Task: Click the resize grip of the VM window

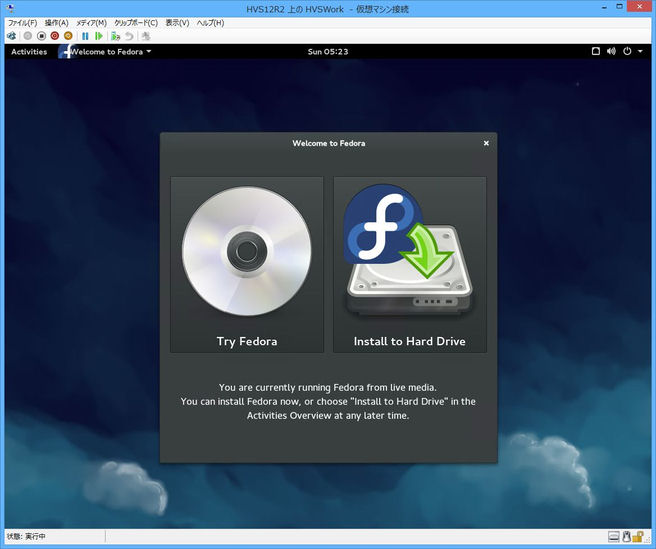Action: [648, 539]
